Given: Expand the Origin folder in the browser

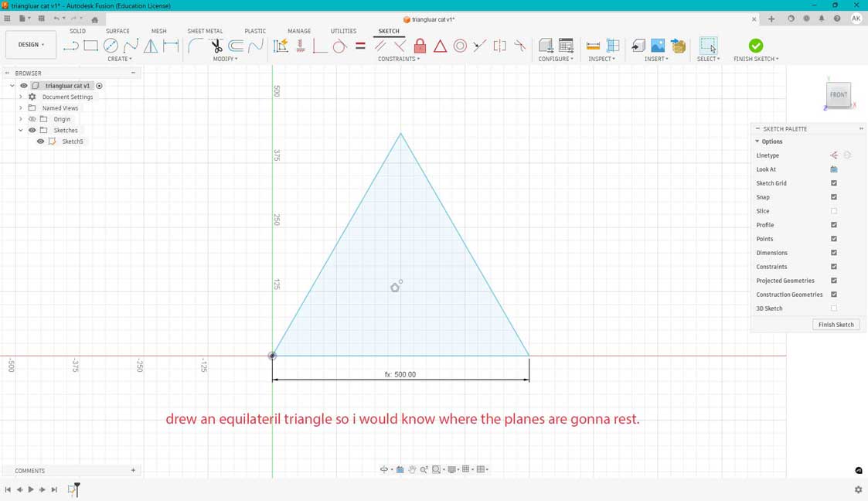Looking at the screenshot, I should point(21,118).
